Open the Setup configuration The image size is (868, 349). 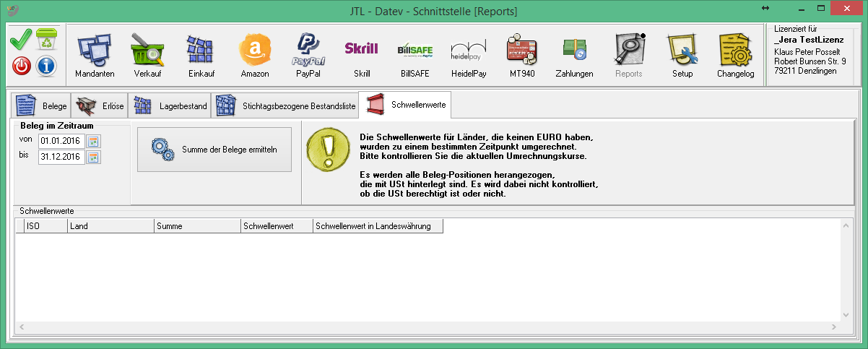(x=682, y=55)
